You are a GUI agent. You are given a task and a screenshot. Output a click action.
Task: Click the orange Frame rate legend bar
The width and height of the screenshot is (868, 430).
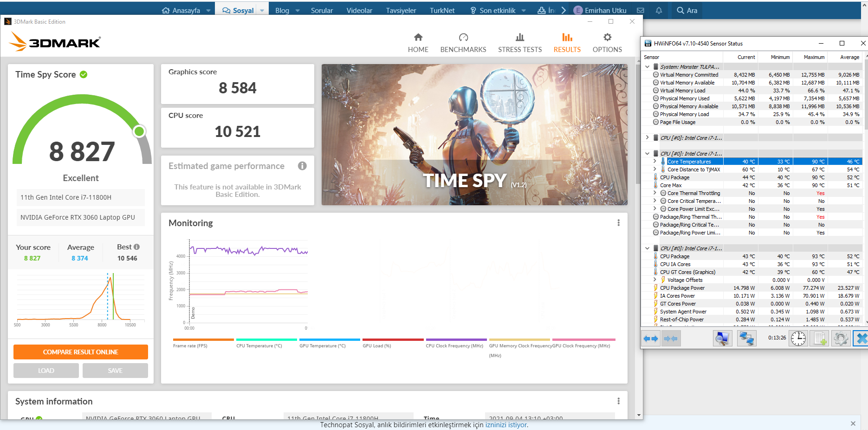(203, 339)
